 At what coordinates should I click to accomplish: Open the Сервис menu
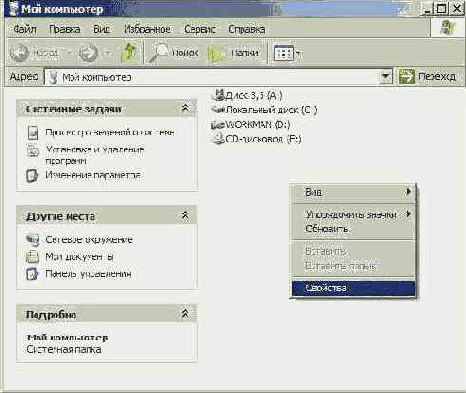click(200, 29)
